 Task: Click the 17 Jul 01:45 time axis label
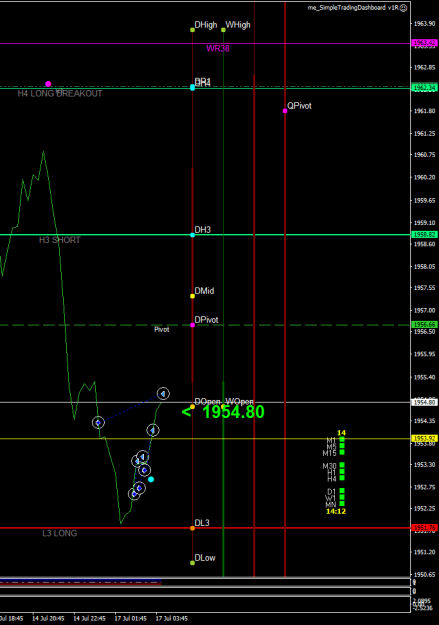pyautogui.click(x=131, y=619)
